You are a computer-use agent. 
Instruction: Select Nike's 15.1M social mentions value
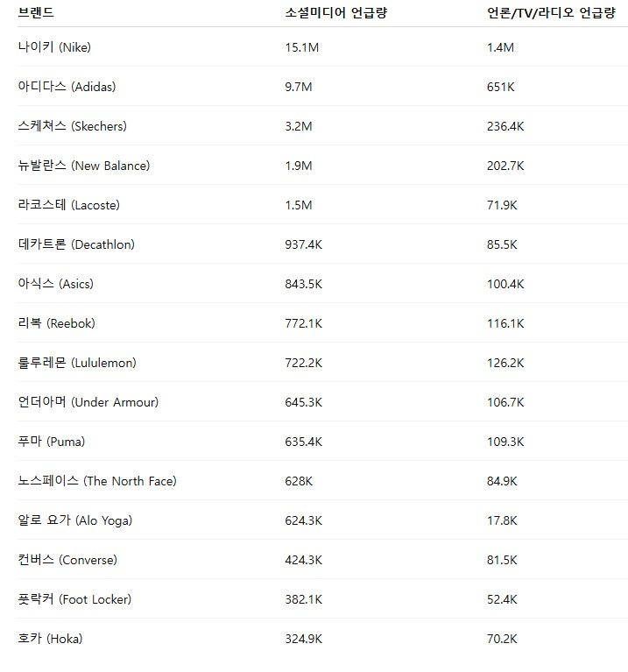[302, 47]
